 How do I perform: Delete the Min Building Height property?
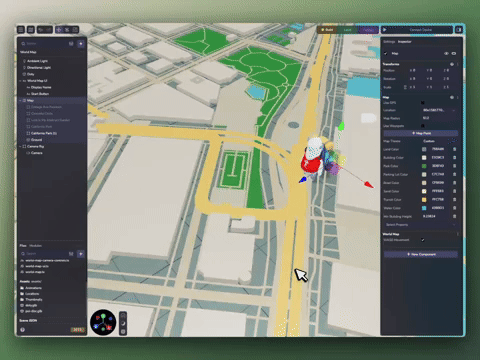(454, 216)
